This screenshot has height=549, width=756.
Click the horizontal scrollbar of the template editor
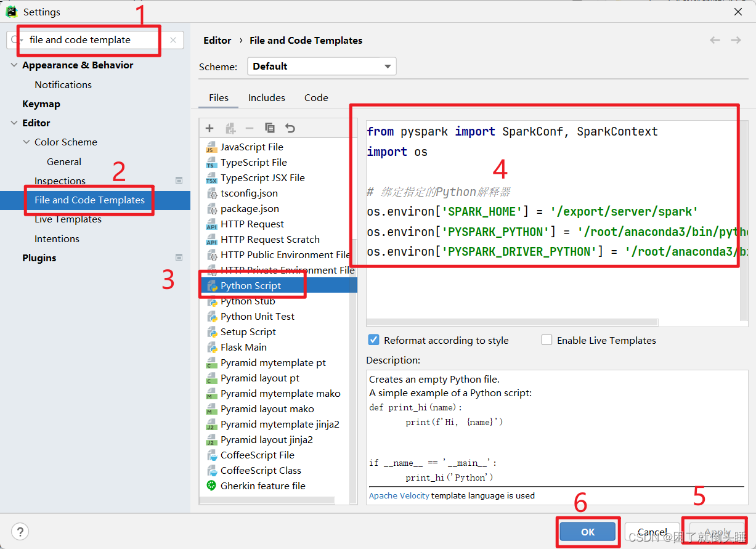[513, 322]
